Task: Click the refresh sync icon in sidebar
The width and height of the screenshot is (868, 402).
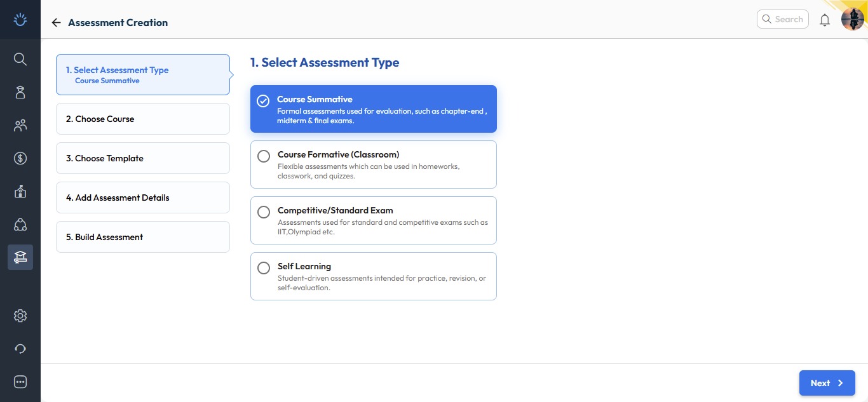Action: pos(20,349)
